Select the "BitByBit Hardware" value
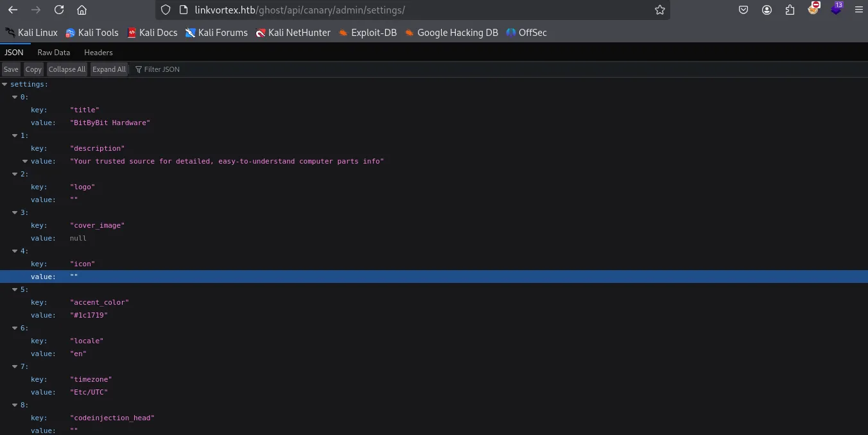This screenshot has width=868, height=435. pos(110,123)
